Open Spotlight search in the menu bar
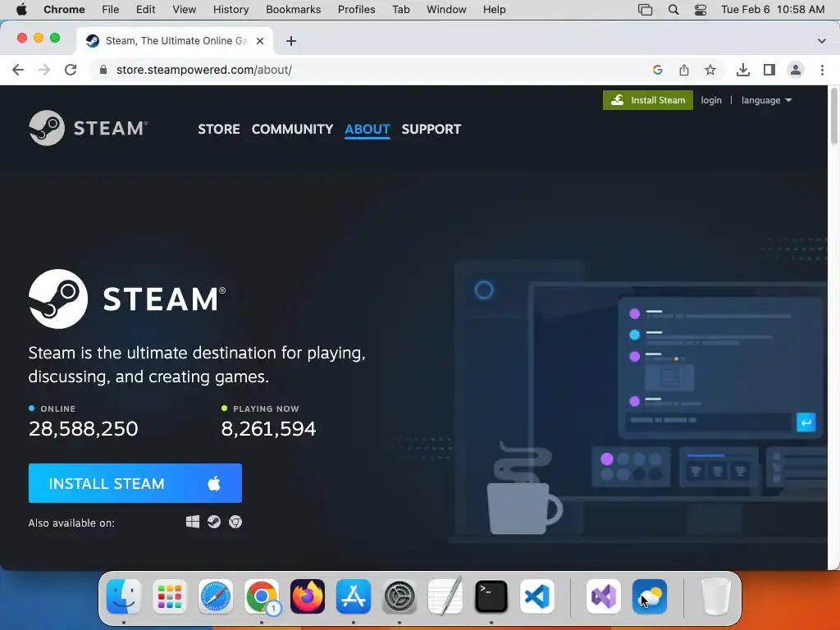Screen dimensions: 840x630 [673, 10]
